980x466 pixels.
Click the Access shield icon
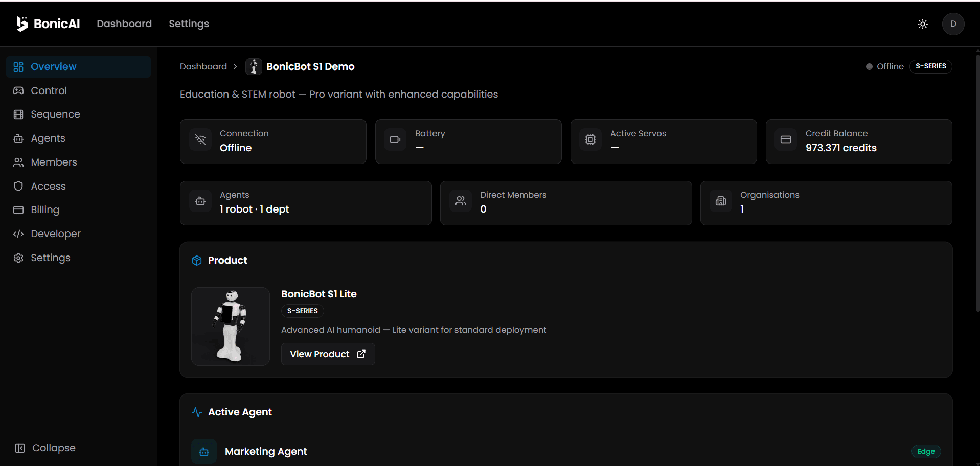point(18,186)
